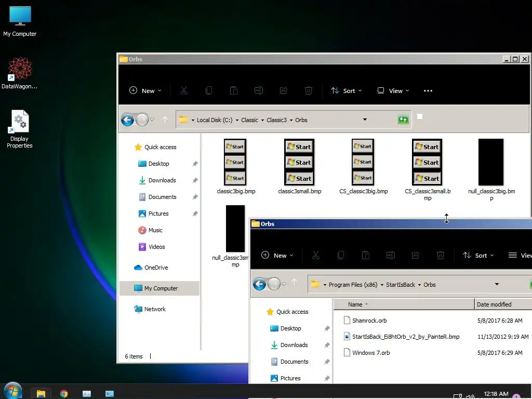The height and width of the screenshot is (399, 532).
Task: Open Sort dropdown in back Orbs window
Action: [347, 90]
